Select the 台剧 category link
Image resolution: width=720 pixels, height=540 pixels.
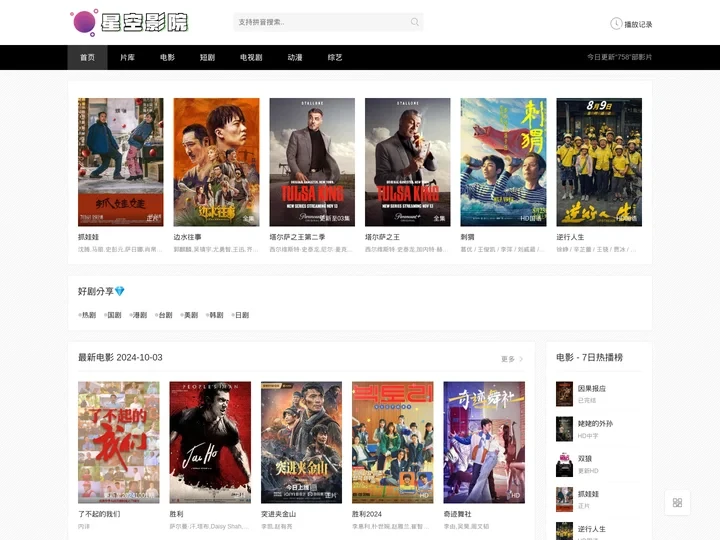(163, 315)
